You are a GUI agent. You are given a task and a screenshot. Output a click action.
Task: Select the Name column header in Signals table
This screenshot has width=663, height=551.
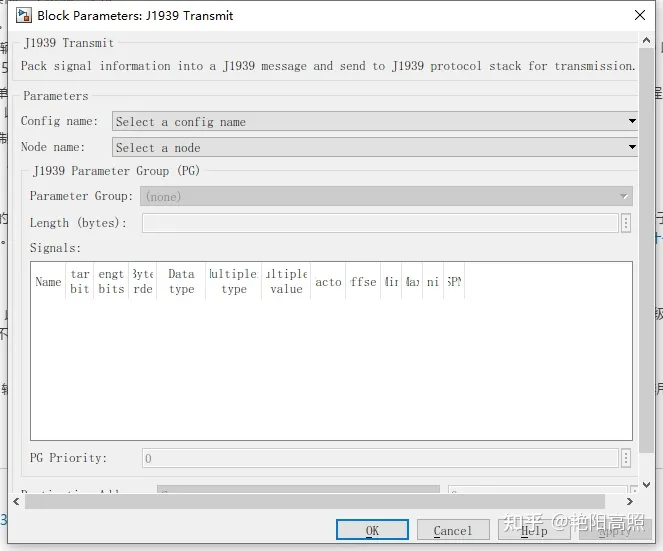pos(48,282)
